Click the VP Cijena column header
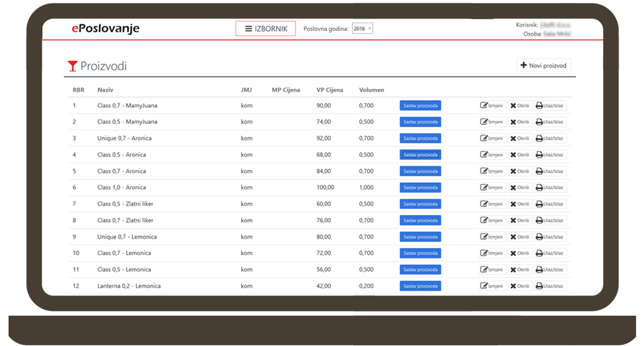644x346 pixels. coord(329,90)
